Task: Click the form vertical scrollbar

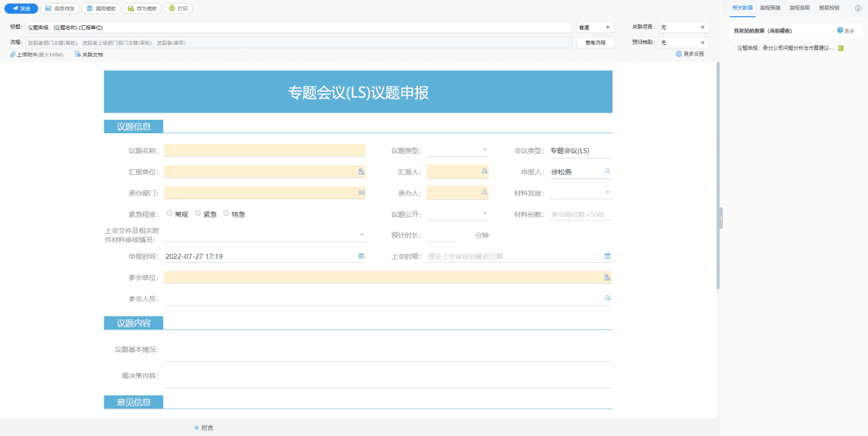Action: (718, 176)
